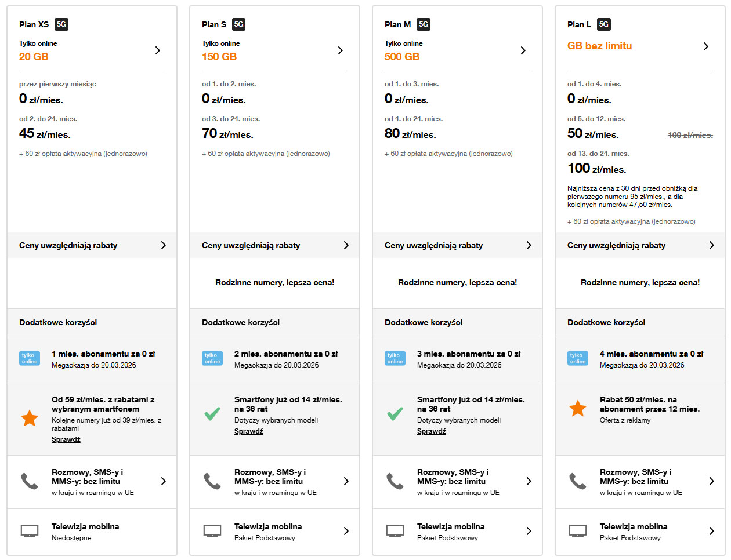The width and height of the screenshot is (731, 560).
Task: Click the orange star icon in Plan L
Action: pyautogui.click(x=578, y=409)
